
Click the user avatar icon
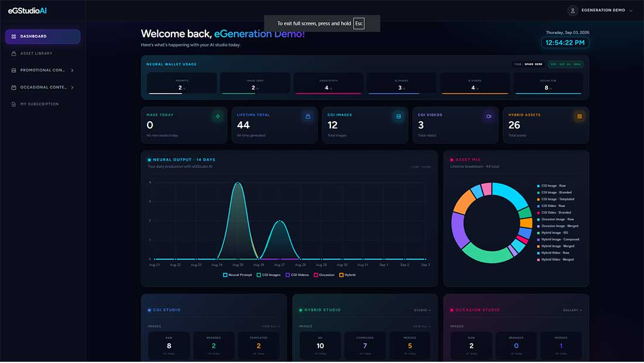573,11
